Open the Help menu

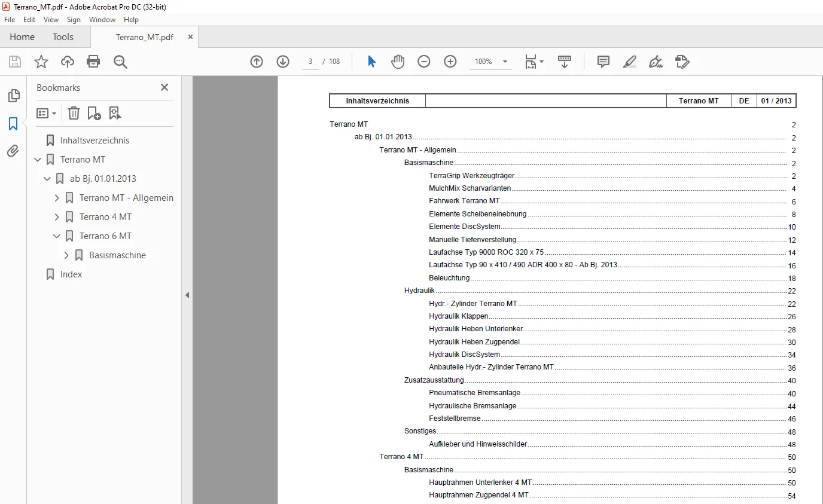tap(131, 20)
